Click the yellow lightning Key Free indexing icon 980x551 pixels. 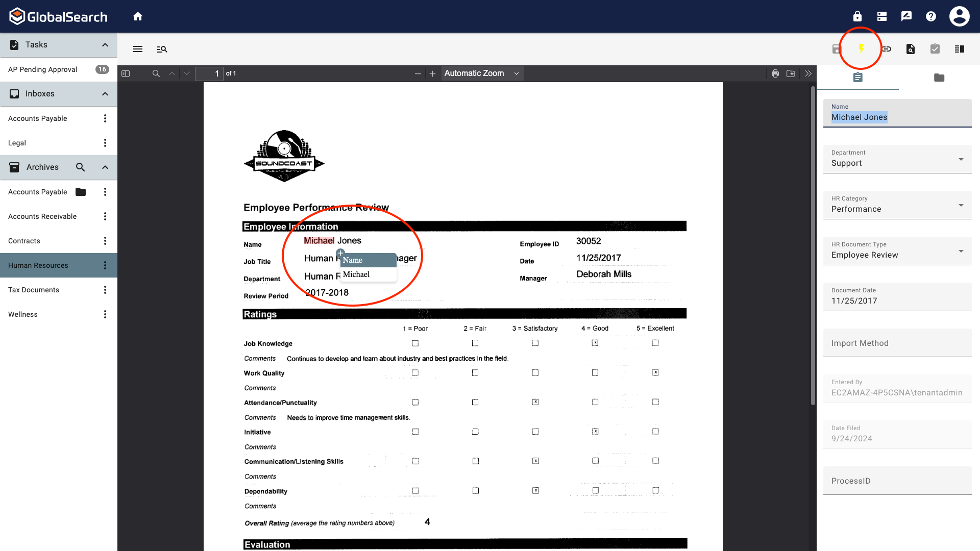[x=861, y=48]
